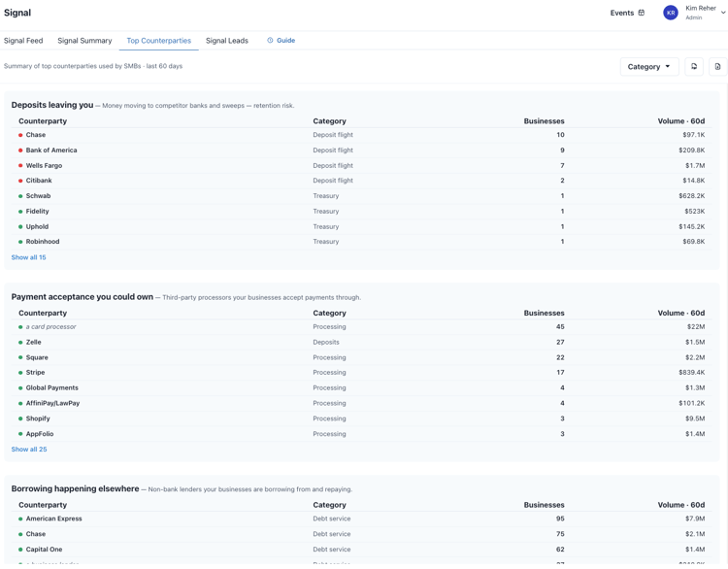Select the Robinhood counterparty
Image resolution: width=728 pixels, height=569 pixels.
pyautogui.click(x=43, y=242)
